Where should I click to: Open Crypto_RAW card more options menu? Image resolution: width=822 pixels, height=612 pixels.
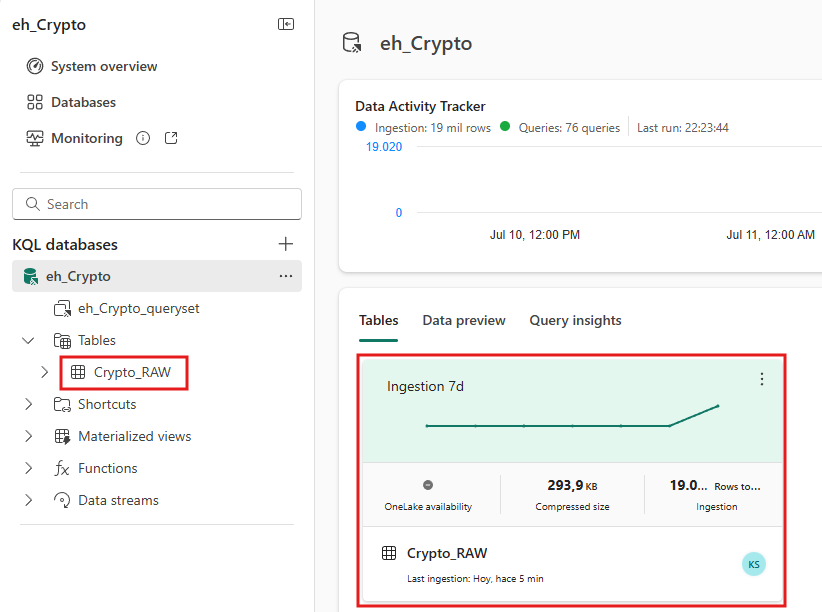coord(762,379)
